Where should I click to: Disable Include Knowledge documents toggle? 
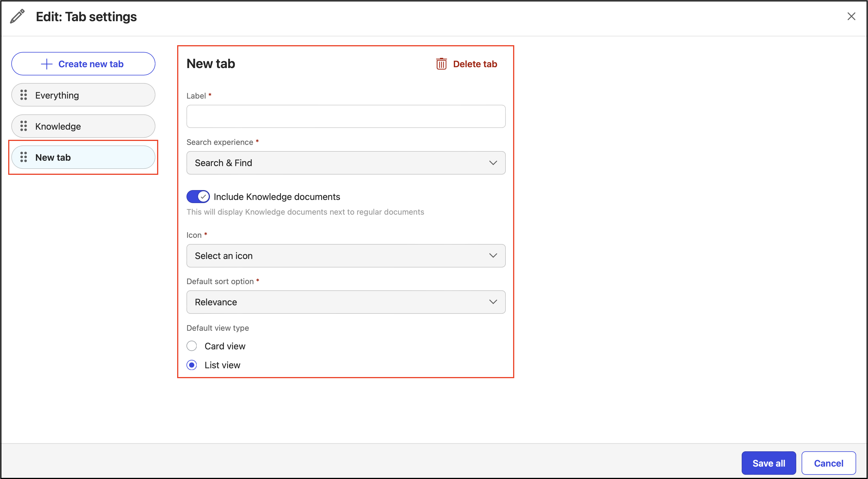coord(198,196)
